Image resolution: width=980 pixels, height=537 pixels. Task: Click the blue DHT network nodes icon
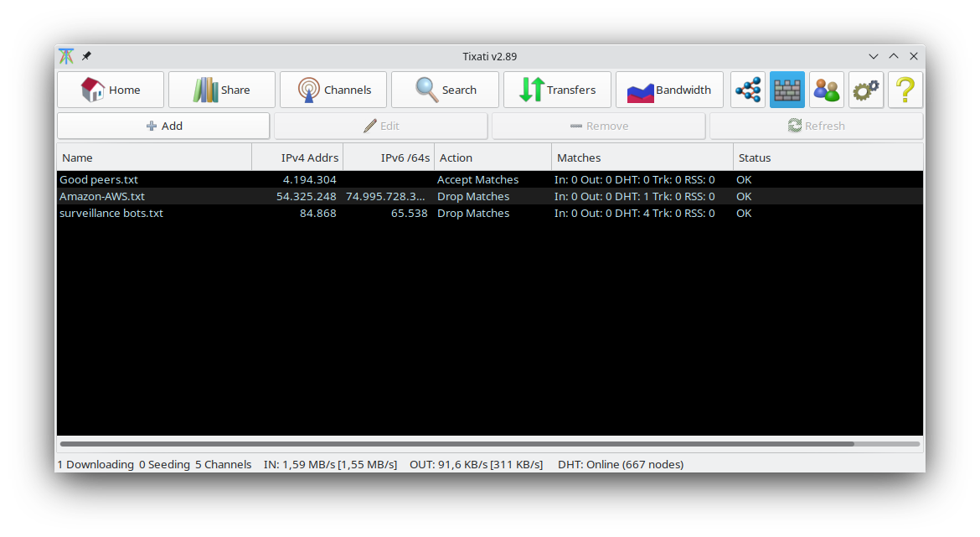click(x=747, y=89)
